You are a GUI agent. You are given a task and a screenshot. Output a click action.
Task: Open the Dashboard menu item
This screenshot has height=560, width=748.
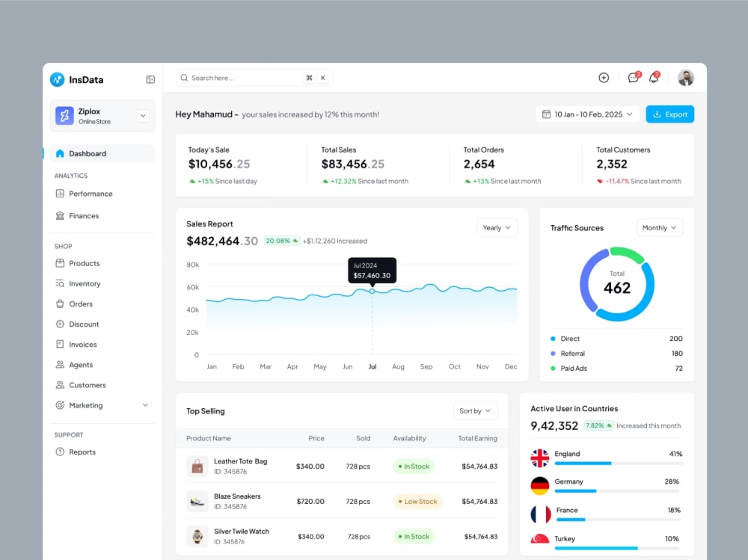click(x=102, y=153)
